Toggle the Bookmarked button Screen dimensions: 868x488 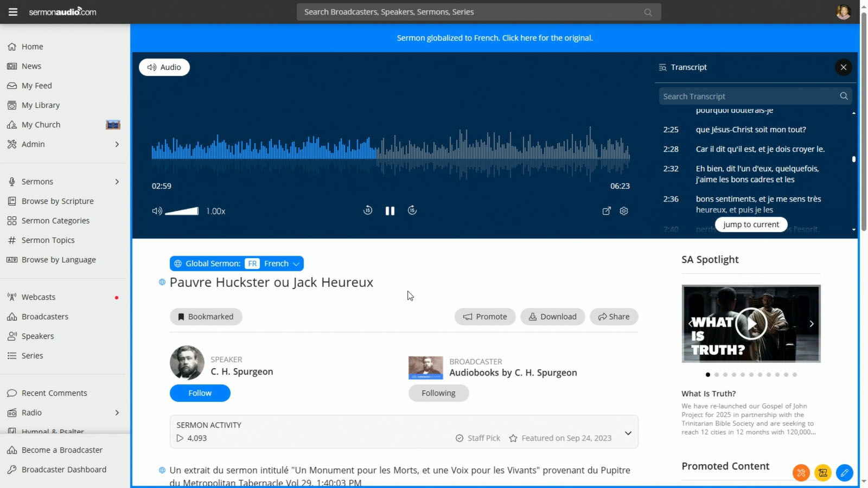(x=206, y=317)
